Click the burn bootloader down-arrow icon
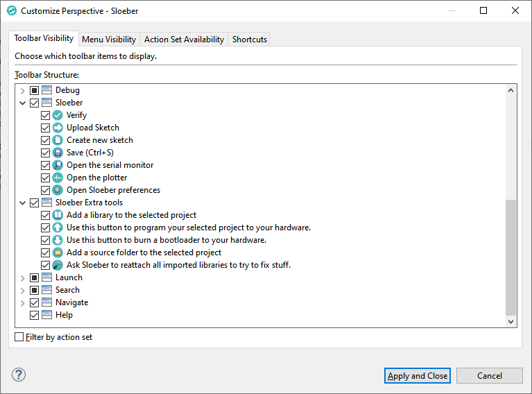This screenshot has height=394, width=532. point(58,240)
